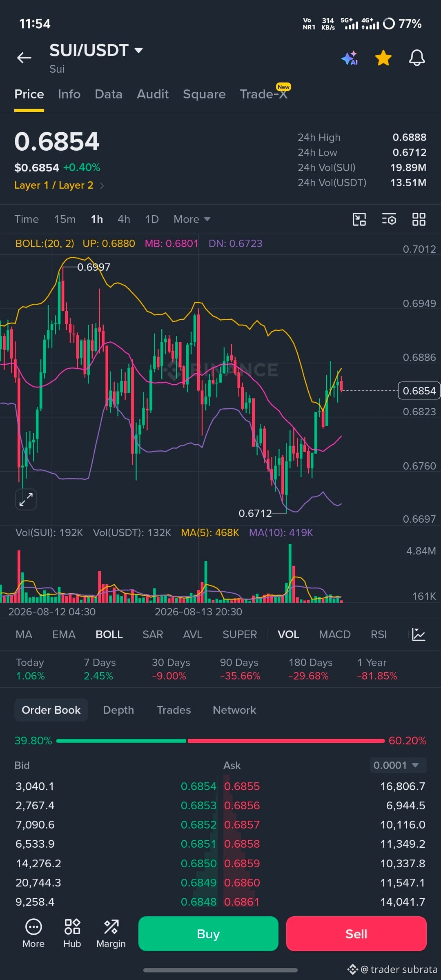Tap battery indicator in status bar

tap(402, 24)
